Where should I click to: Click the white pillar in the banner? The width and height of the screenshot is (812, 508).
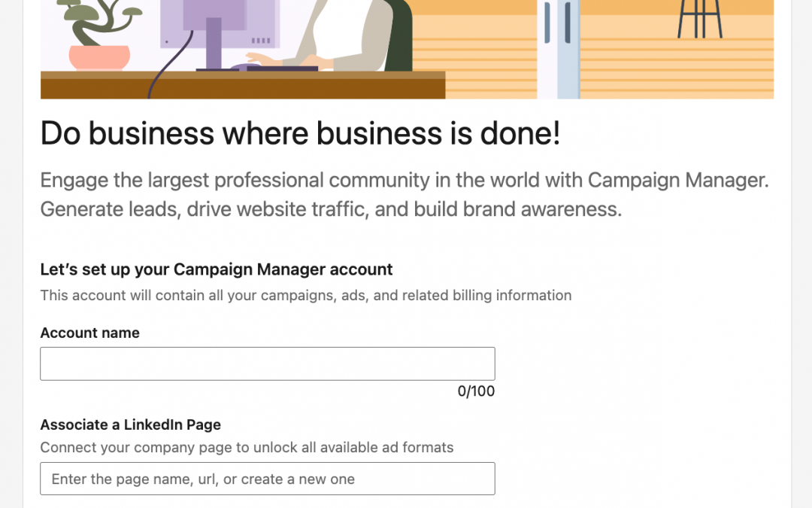[x=558, y=53]
